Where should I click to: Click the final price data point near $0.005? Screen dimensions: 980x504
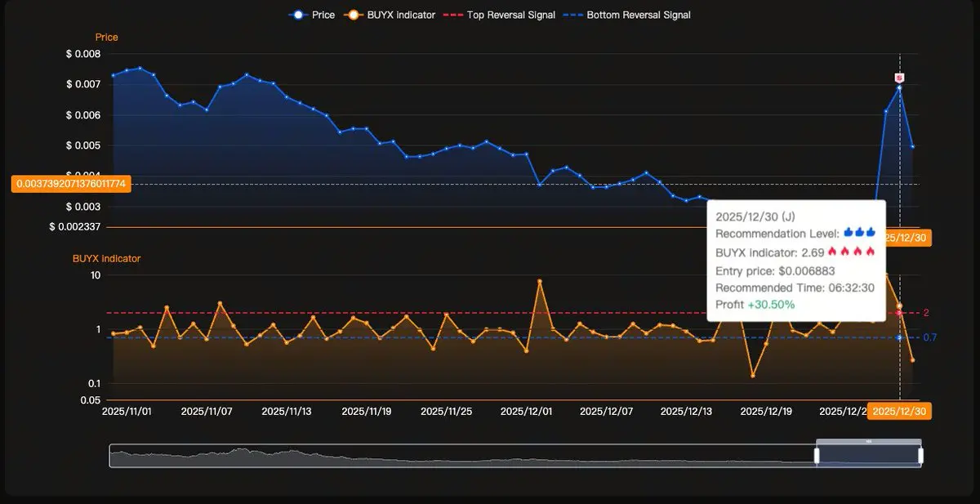pyautogui.click(x=913, y=146)
